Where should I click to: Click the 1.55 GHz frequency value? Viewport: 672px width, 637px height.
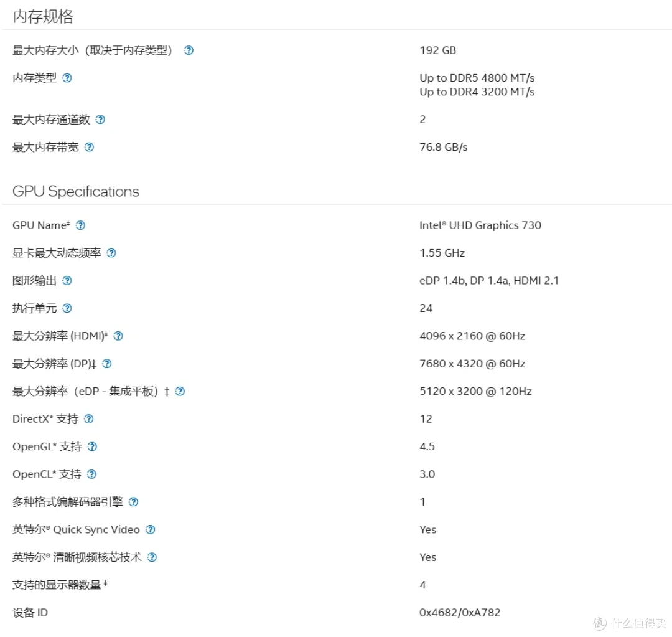[442, 253]
